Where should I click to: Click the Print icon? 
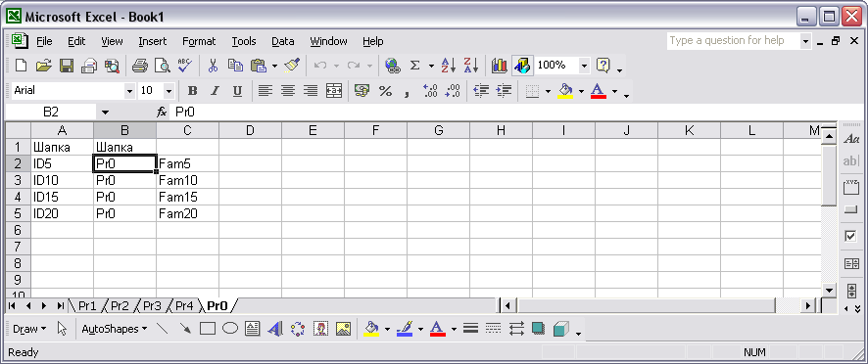[x=139, y=66]
